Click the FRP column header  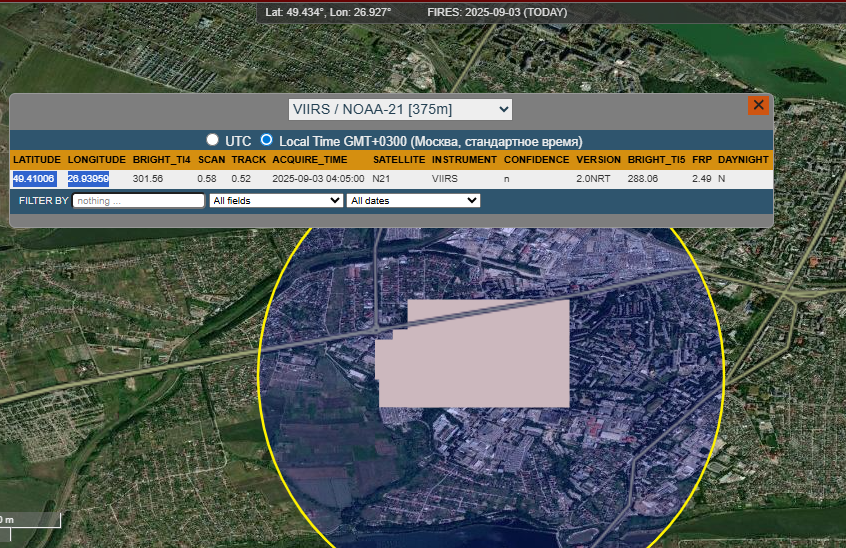[702, 160]
